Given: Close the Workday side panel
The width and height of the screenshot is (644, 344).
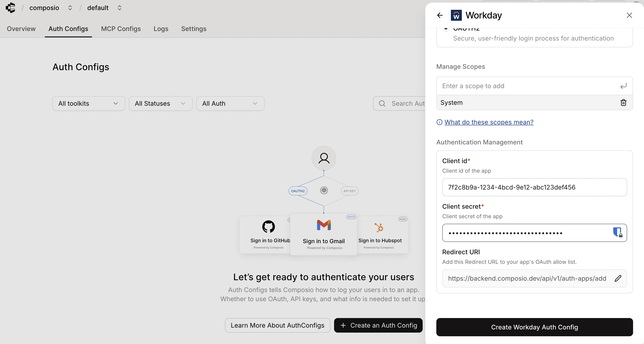Looking at the screenshot, I should point(629,15).
